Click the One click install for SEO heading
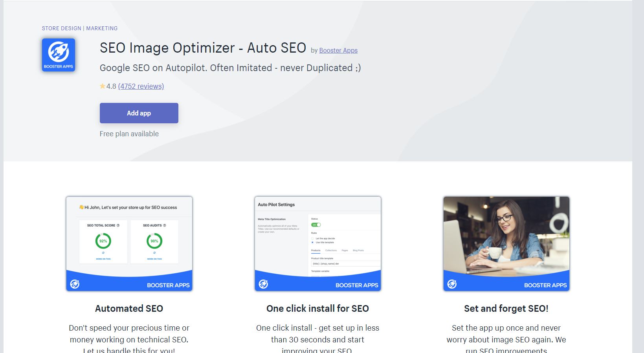Screen dimensions: 644x353 click(x=318, y=309)
